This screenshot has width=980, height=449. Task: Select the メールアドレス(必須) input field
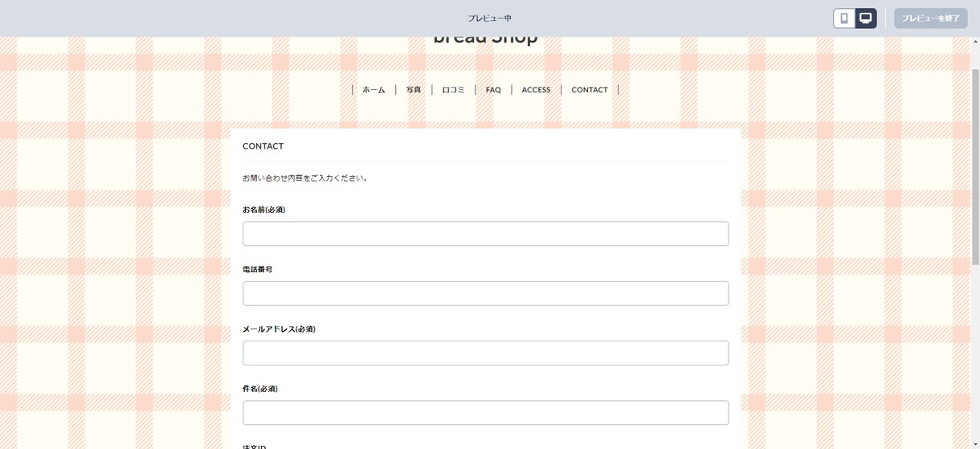tap(486, 353)
